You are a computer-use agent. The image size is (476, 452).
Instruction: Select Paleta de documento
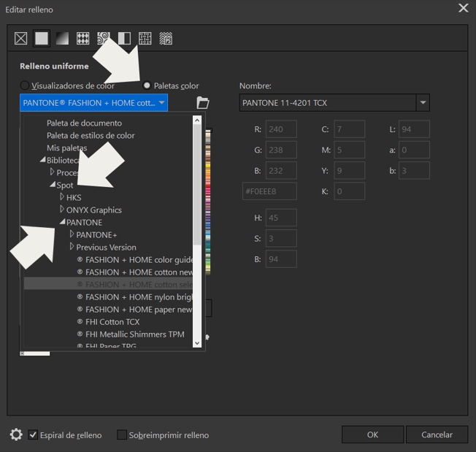coord(84,123)
